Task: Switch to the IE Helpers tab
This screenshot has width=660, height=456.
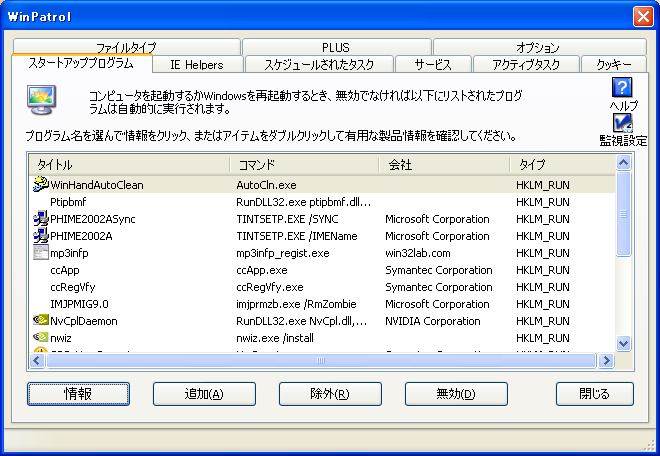Action: pyautogui.click(x=196, y=65)
